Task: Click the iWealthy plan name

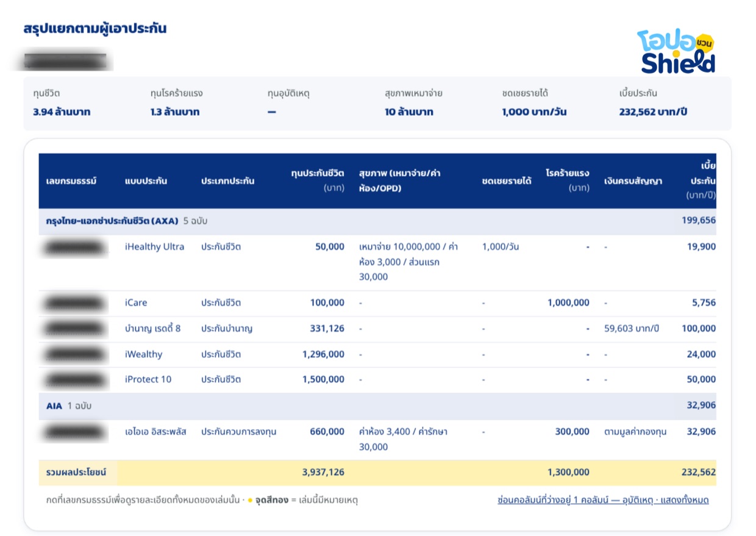Action: (x=143, y=354)
